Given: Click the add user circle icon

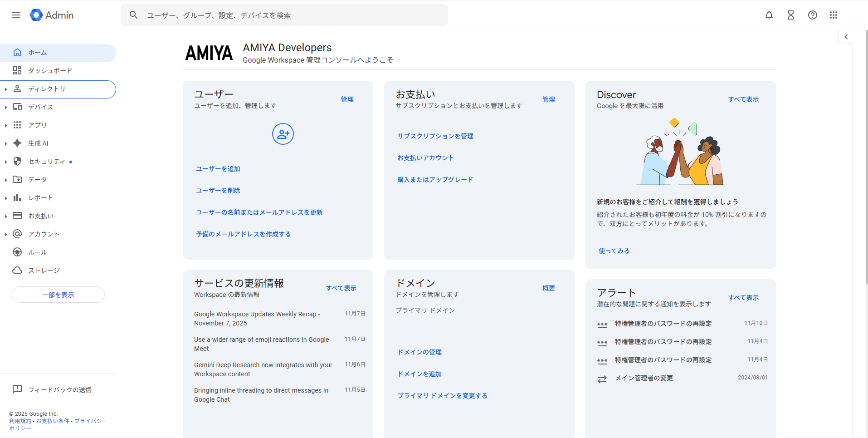Looking at the screenshot, I should [x=283, y=134].
